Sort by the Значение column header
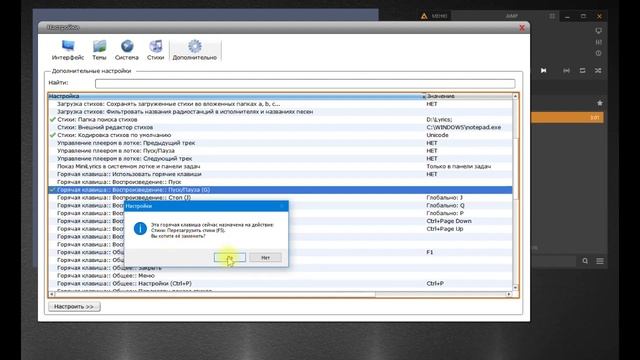Screen dimensions: 640x360 tap(469, 96)
